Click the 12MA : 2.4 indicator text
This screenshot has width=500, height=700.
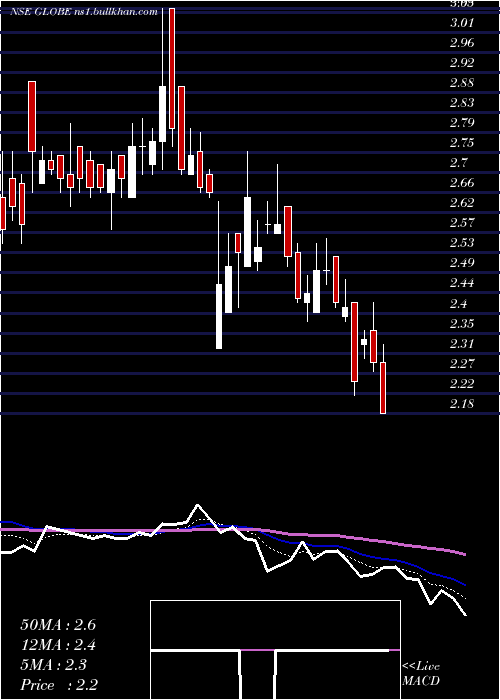click(x=58, y=645)
